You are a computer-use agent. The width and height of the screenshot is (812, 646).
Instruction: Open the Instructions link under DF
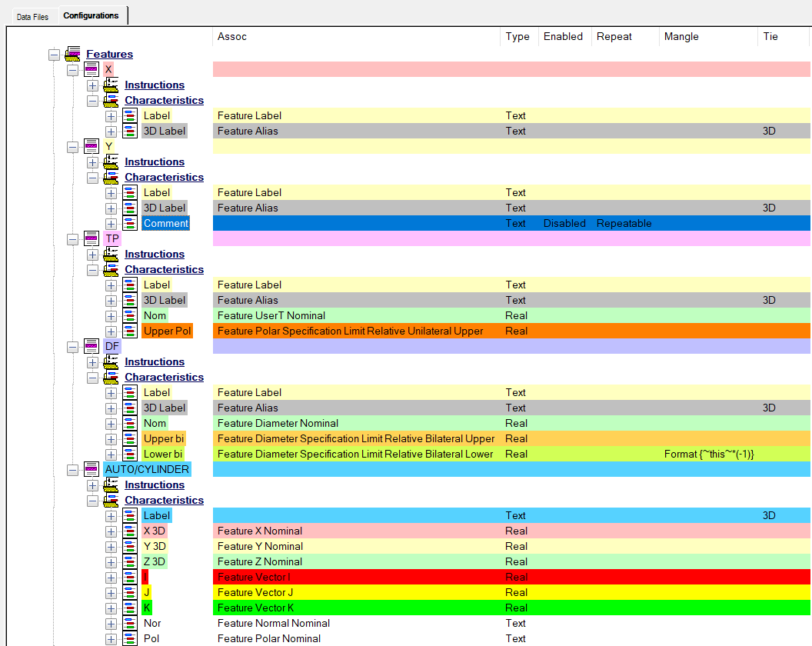click(154, 361)
